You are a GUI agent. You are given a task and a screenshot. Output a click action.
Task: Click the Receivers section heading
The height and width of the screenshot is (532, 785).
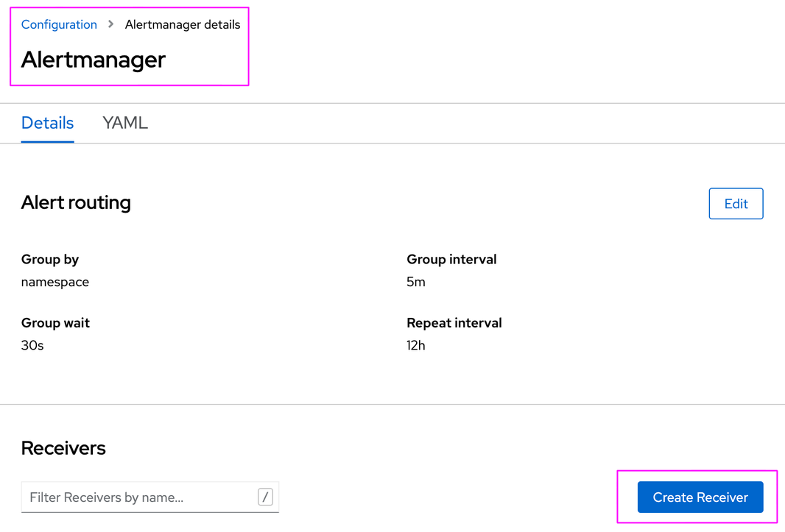(63, 448)
